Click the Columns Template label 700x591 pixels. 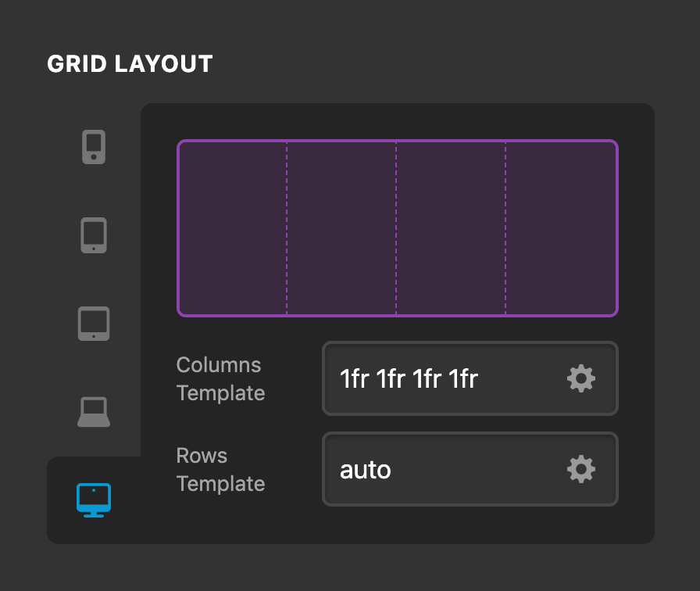tap(219, 379)
